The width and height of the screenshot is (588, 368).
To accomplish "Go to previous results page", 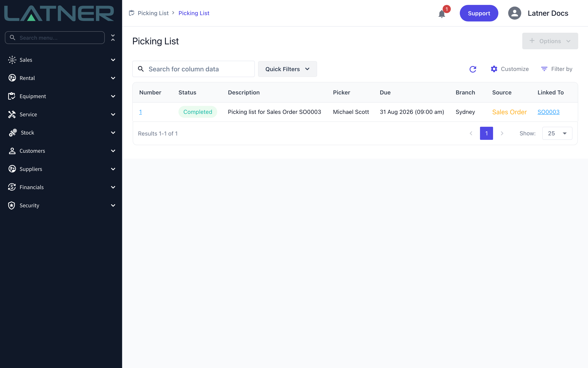I will 471,133.
